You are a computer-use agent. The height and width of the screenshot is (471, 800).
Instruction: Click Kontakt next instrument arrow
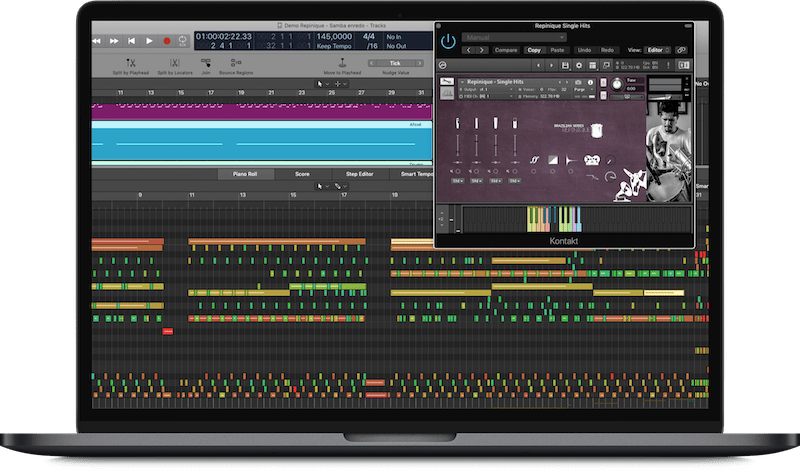tap(551, 65)
